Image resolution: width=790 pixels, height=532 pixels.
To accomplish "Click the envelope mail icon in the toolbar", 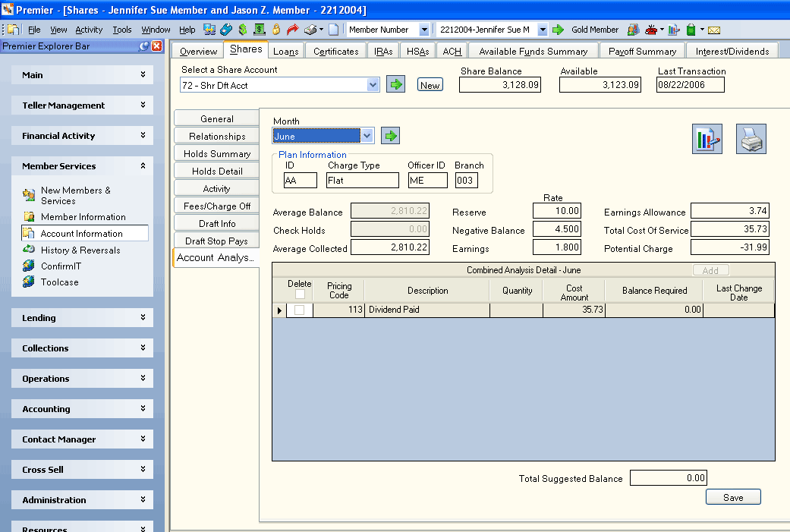I will coord(714,30).
